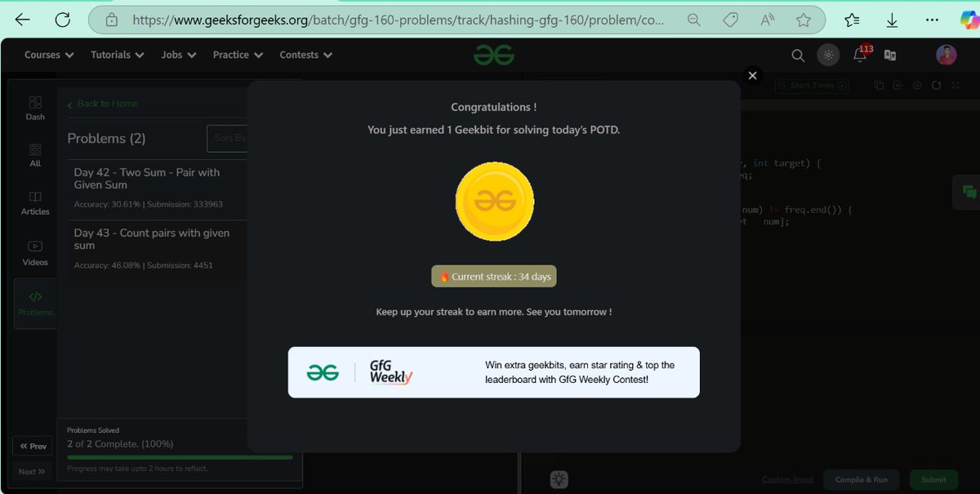Close the congratulations popup with X
This screenshot has height=494, width=980.
(x=753, y=75)
